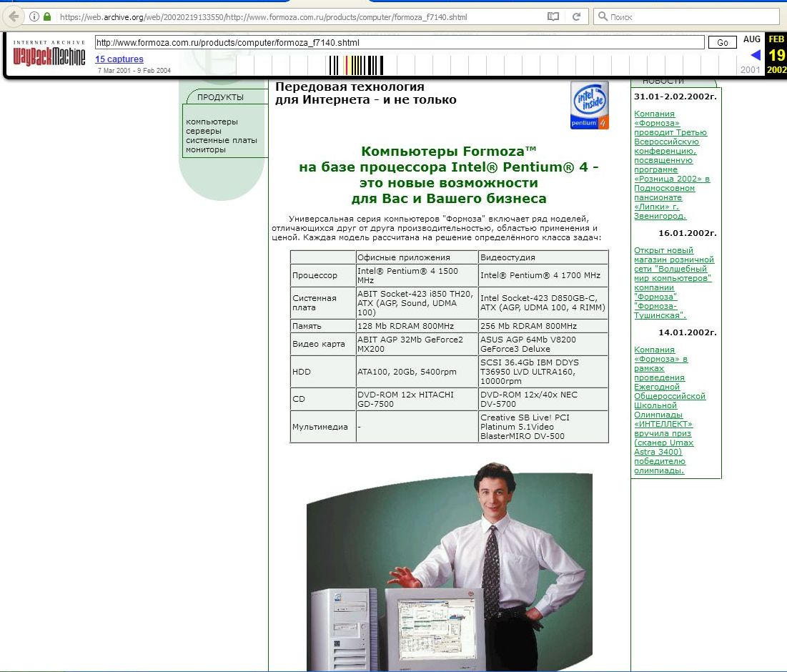Click the Intel Inside Pentium 4 badge
The height and width of the screenshot is (672, 787).
tap(590, 105)
